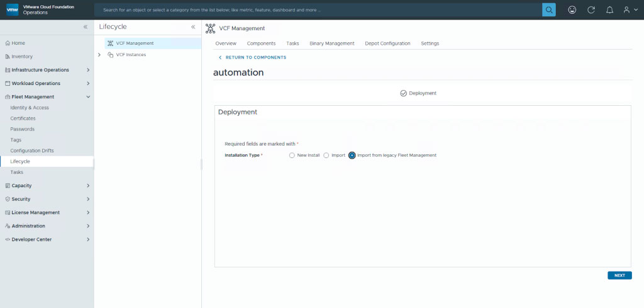Click the VMware logo icon

[12, 9]
